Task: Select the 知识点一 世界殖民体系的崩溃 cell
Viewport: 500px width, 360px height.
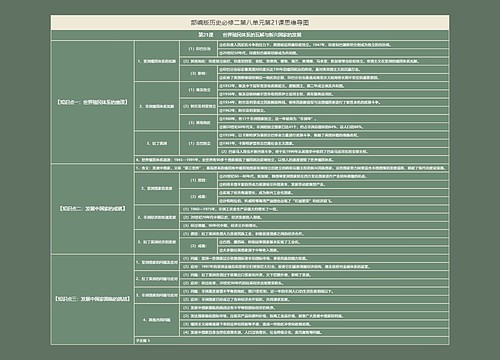Action: [92, 102]
